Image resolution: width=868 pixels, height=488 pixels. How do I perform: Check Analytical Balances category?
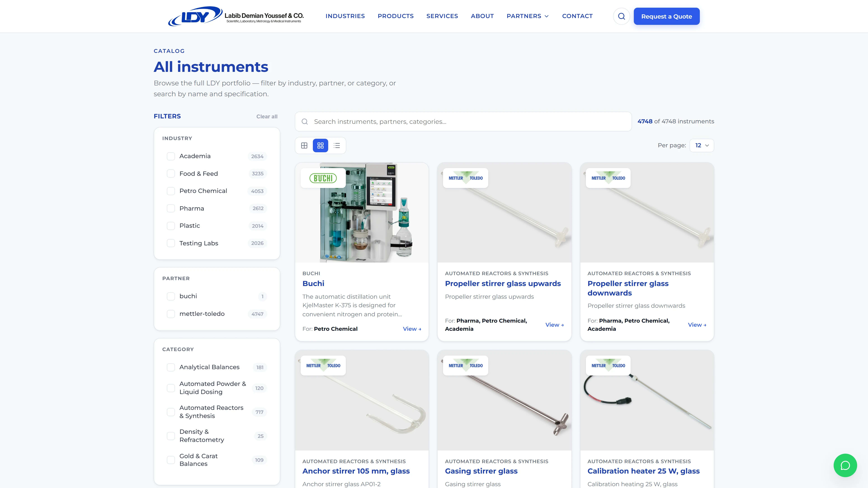click(171, 367)
